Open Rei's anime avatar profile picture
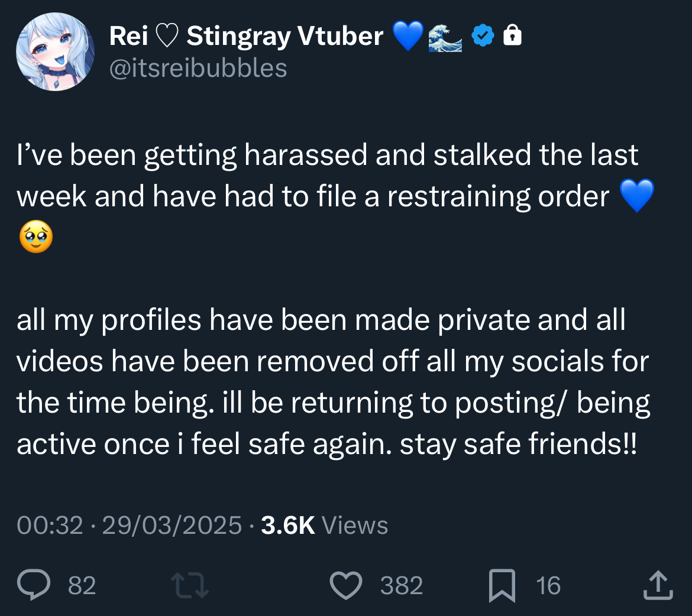 pos(55,51)
